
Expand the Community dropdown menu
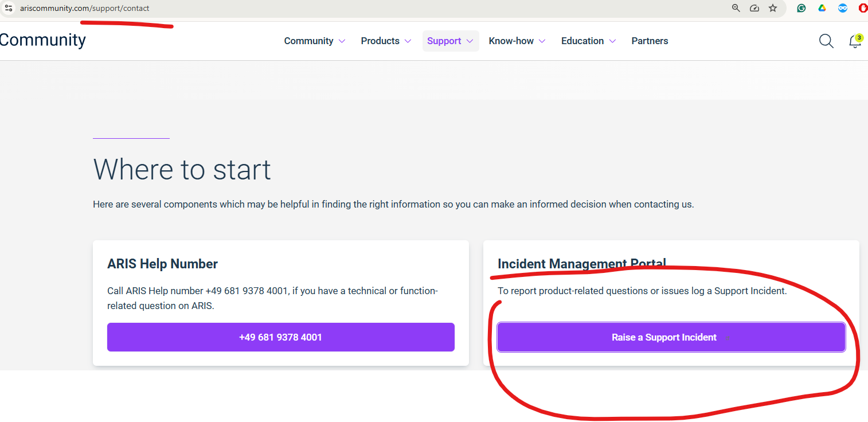tap(314, 41)
